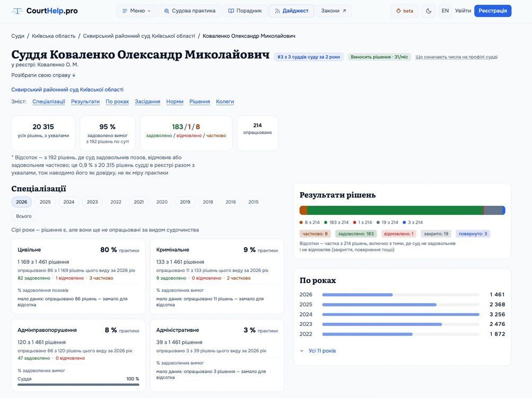Open Судова практика search section
Image resolution: width=532 pixels, height=398 pixels.
tap(190, 11)
